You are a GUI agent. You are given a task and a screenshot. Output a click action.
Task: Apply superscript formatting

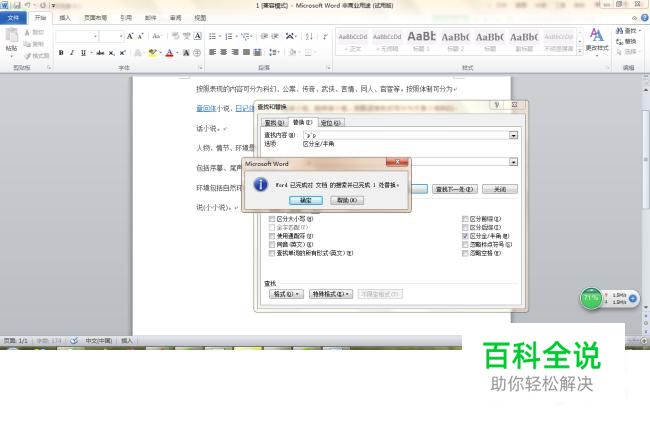point(122,53)
